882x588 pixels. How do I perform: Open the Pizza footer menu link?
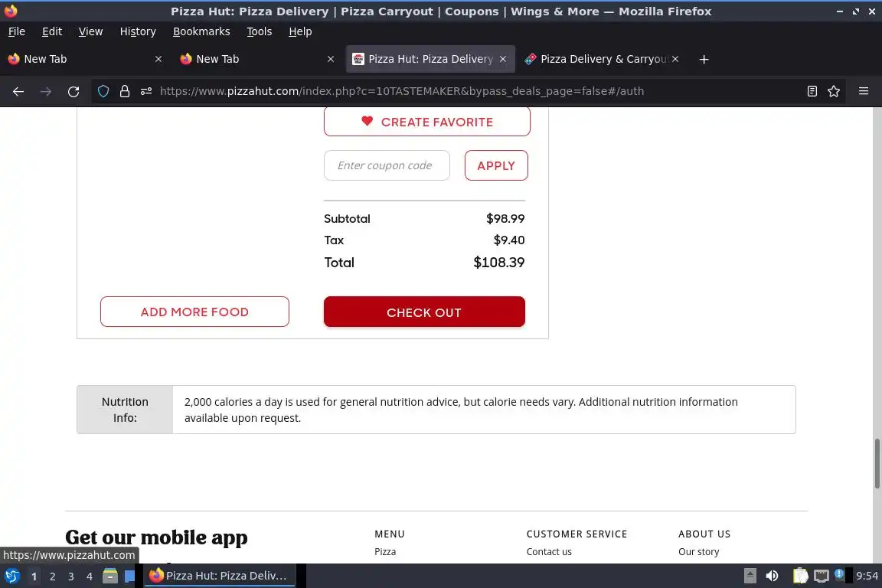[385, 551]
